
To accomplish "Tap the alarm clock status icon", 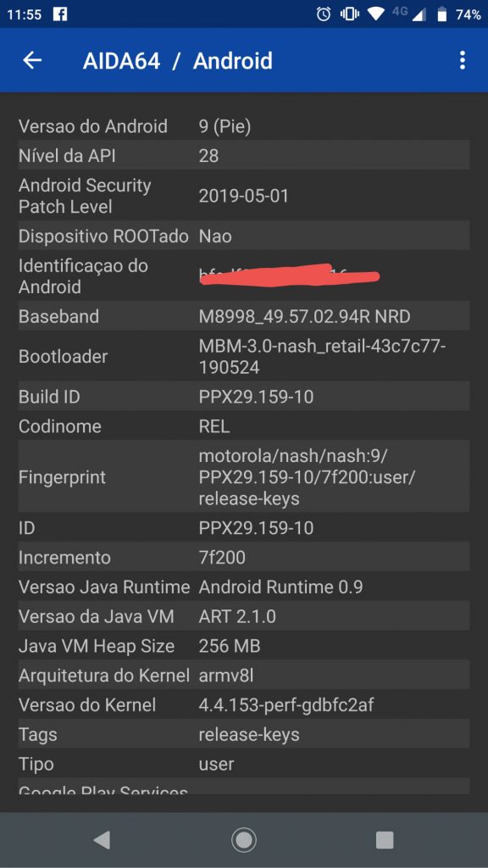I will 324,14.
